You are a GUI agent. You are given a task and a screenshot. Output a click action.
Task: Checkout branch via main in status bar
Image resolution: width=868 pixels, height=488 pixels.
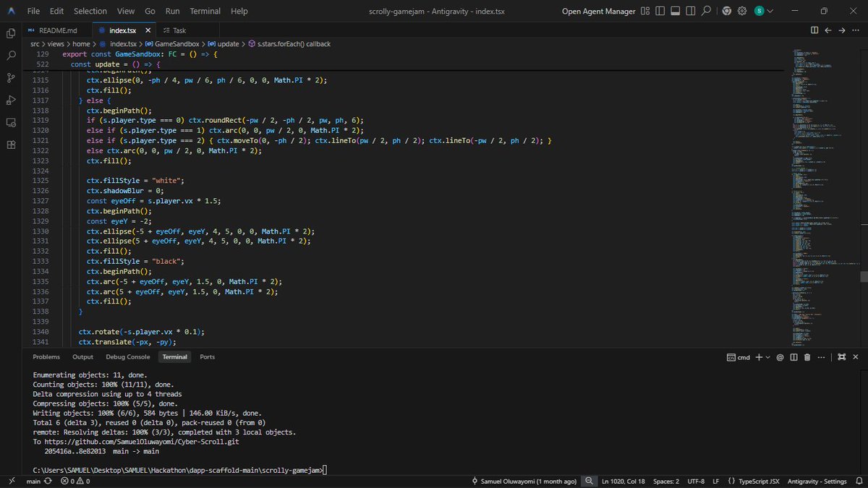pyautogui.click(x=33, y=481)
